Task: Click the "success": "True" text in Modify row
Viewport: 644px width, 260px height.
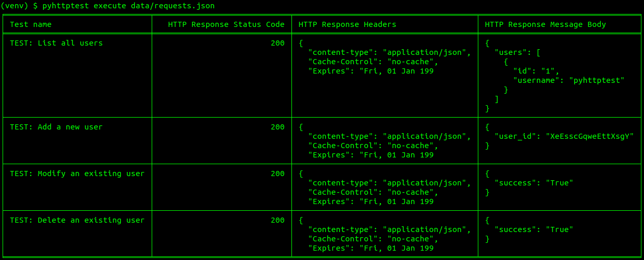Action: (x=534, y=183)
